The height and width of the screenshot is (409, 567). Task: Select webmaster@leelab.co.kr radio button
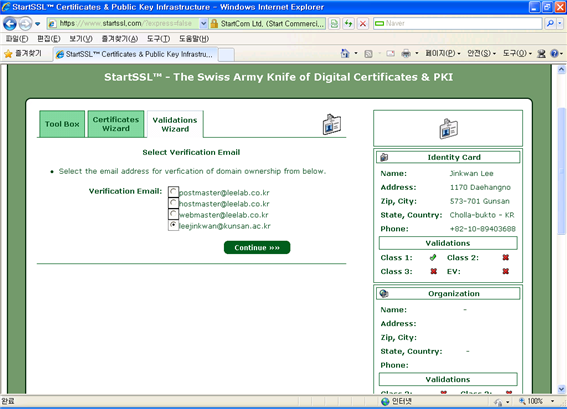click(174, 214)
